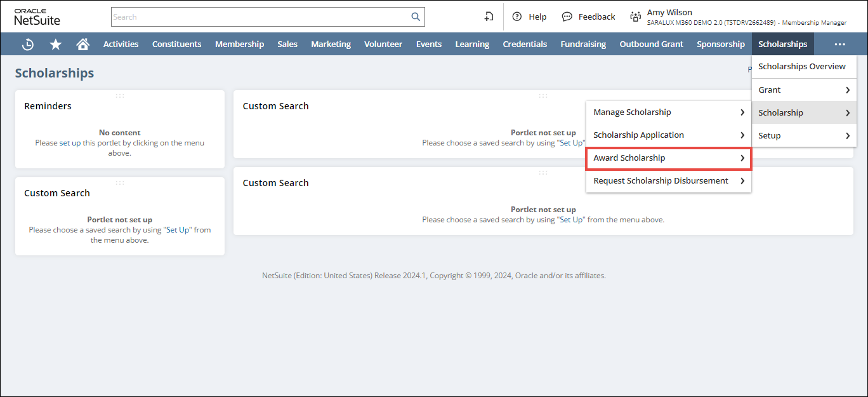
Task: Click the Feedback speech bubble icon
Action: [567, 17]
